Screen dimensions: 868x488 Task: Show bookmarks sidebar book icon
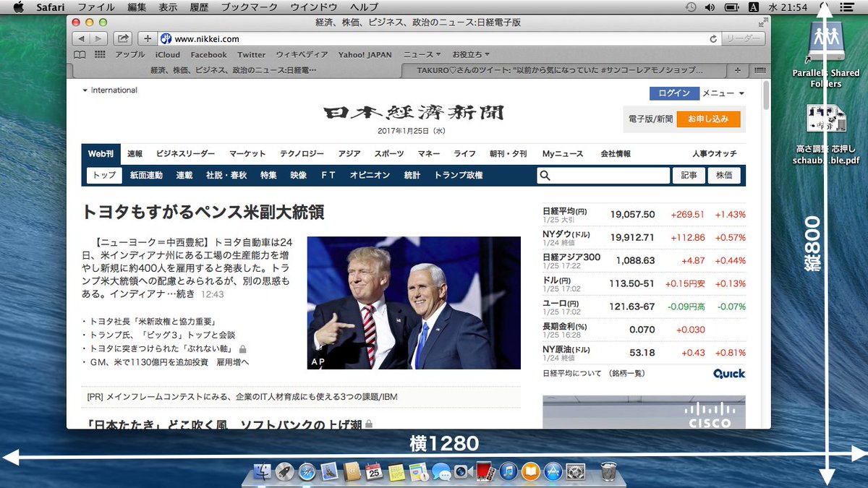(80, 55)
